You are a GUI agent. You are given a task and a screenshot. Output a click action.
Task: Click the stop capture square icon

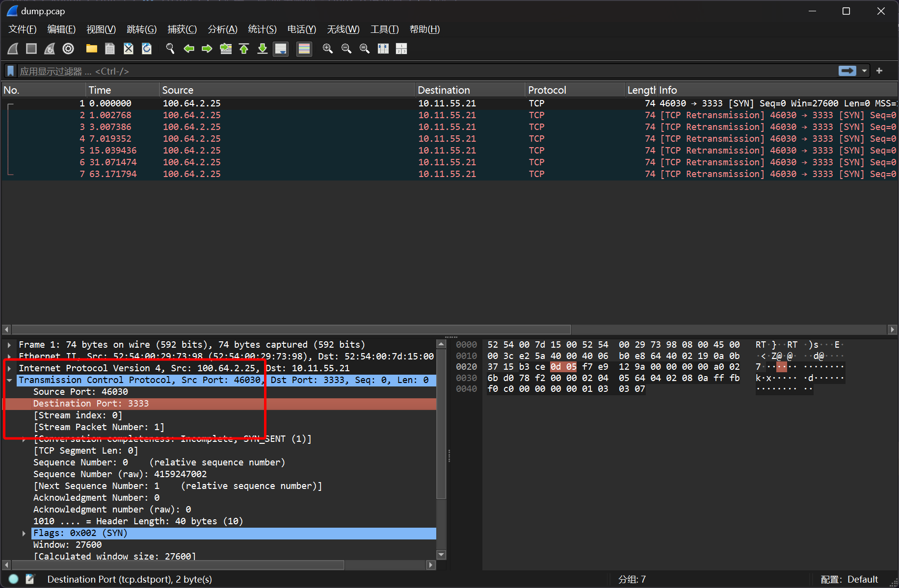tap(31, 49)
